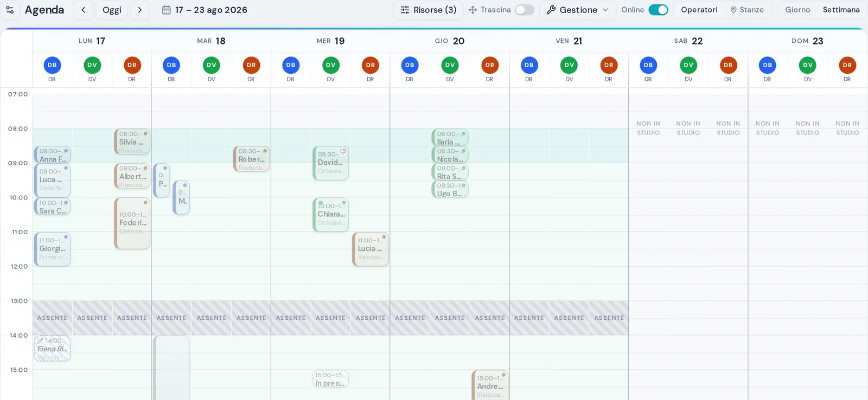
Task: Select Tuesday's DB operator avatar
Action: 171,65
